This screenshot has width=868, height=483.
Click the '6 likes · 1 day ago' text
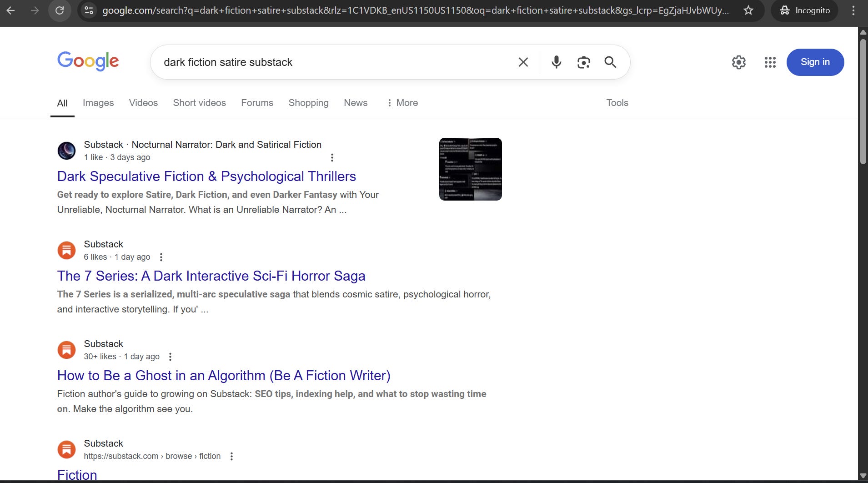[x=117, y=257]
